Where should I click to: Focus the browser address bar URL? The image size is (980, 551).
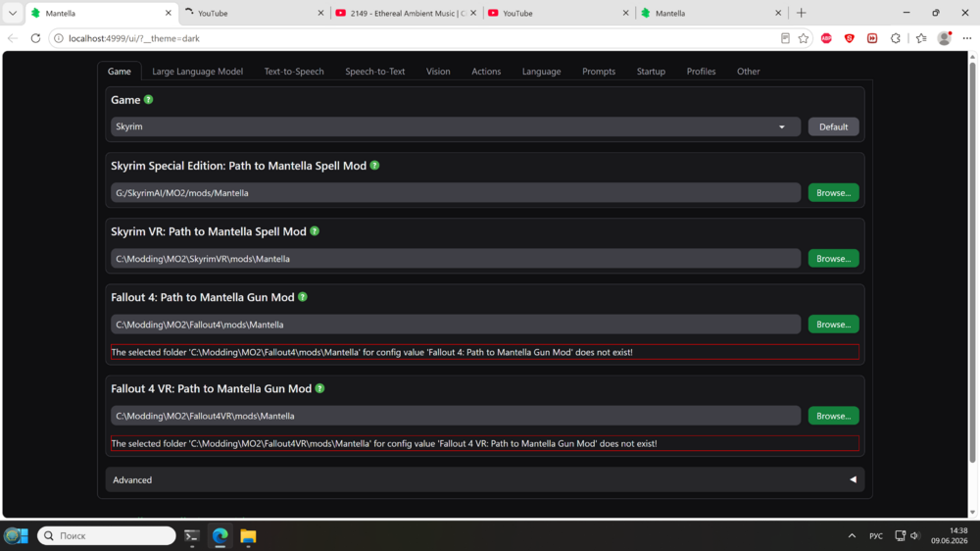(x=133, y=38)
